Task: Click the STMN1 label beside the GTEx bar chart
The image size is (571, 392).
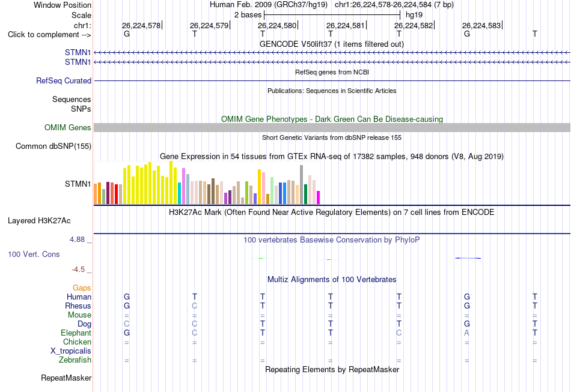Action: pos(78,184)
